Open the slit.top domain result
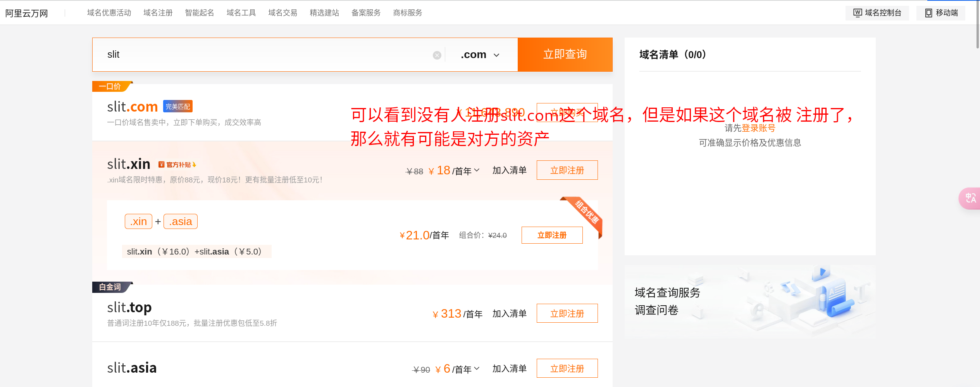This screenshot has width=980, height=387. [x=129, y=307]
